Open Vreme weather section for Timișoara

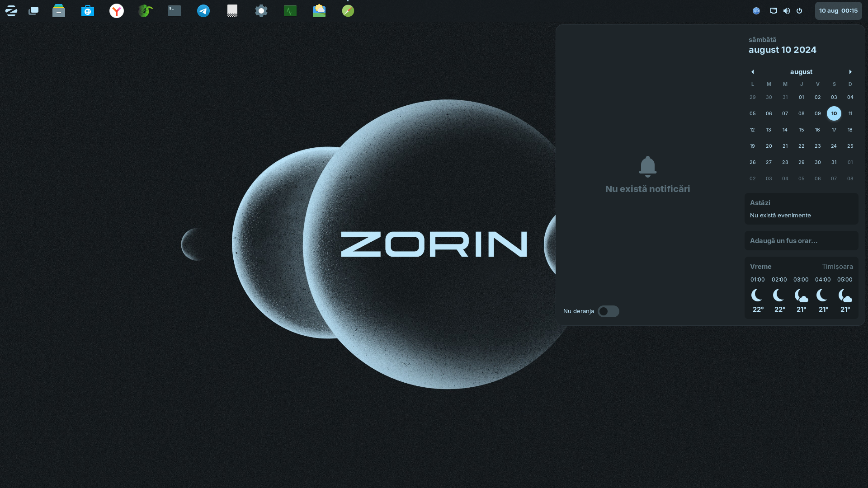click(802, 288)
